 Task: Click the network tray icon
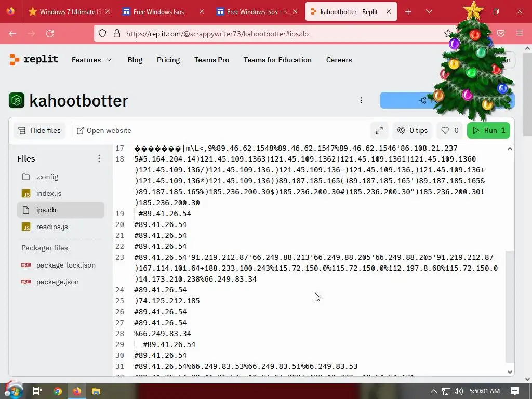(446, 391)
